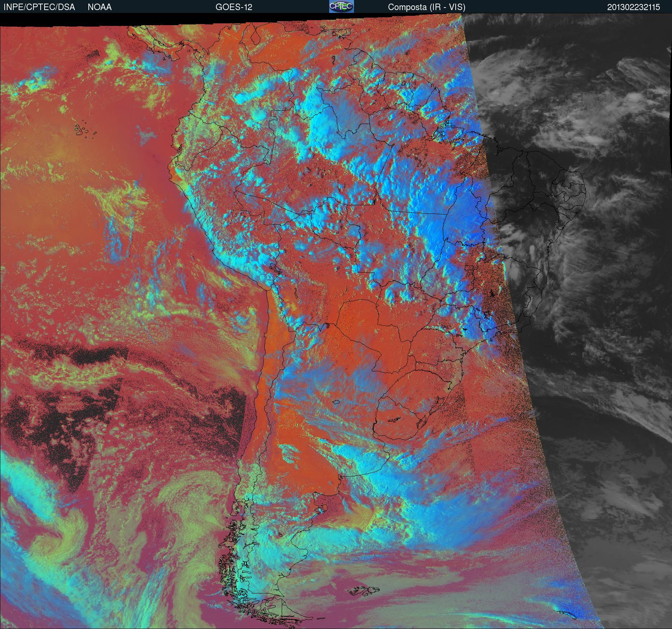
Task: Click the GOES-12 satellite label
Action: tap(234, 7)
